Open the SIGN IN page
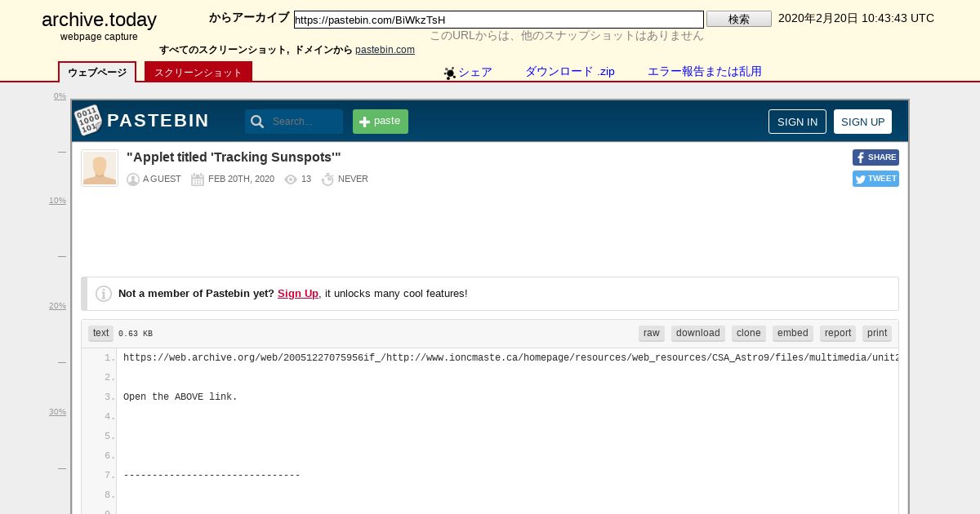 (x=797, y=122)
